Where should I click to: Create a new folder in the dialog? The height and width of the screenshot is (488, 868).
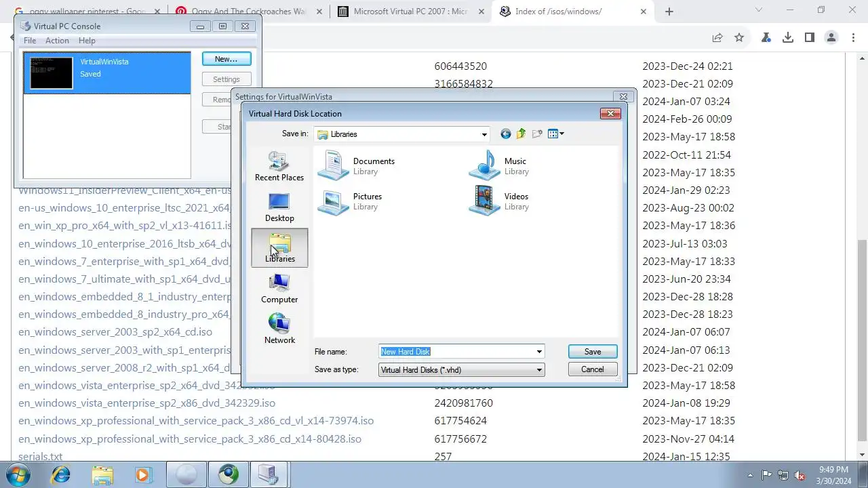click(537, 134)
